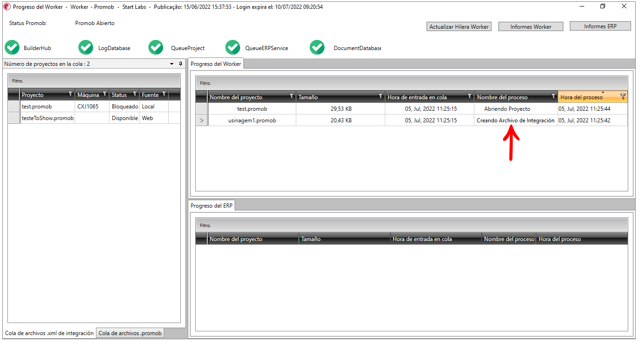The height and width of the screenshot is (342, 644).
Task: Open filter dropdown on Nombre del proceso column
Action: (x=553, y=96)
